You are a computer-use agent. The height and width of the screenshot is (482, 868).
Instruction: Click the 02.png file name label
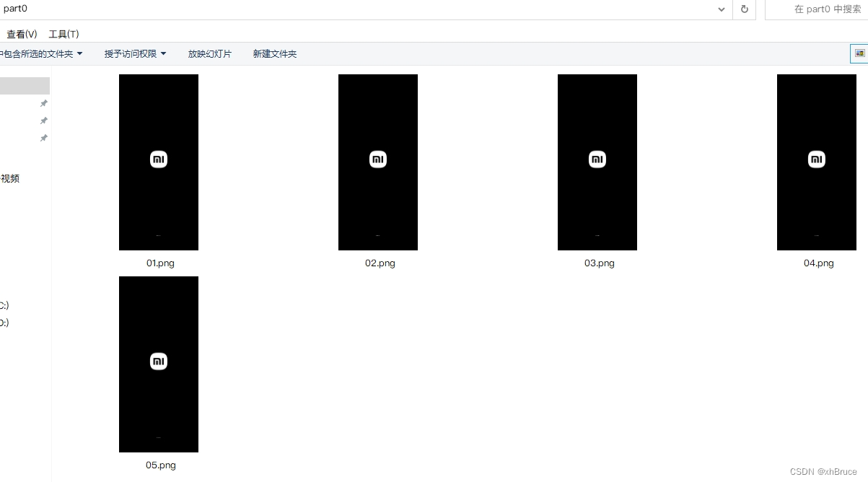380,263
